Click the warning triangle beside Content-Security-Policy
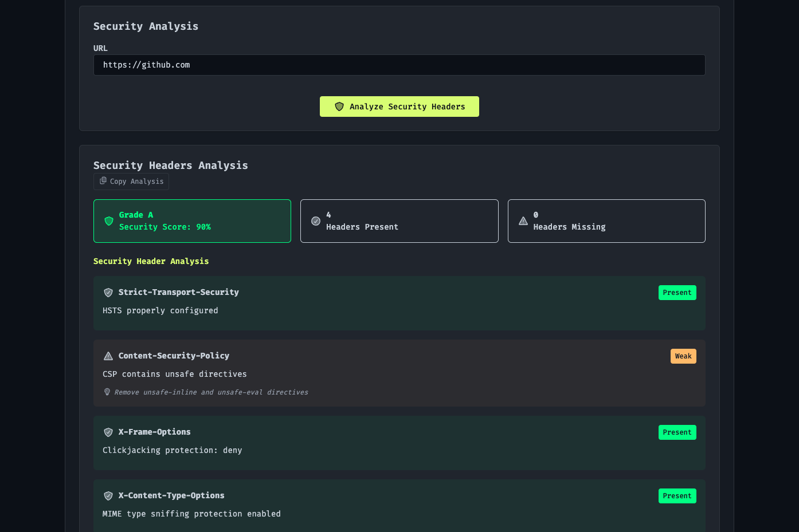 click(108, 356)
